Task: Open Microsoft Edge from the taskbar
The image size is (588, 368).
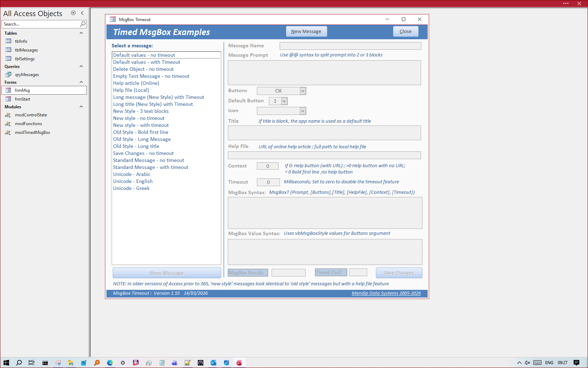Action: [x=110, y=363]
